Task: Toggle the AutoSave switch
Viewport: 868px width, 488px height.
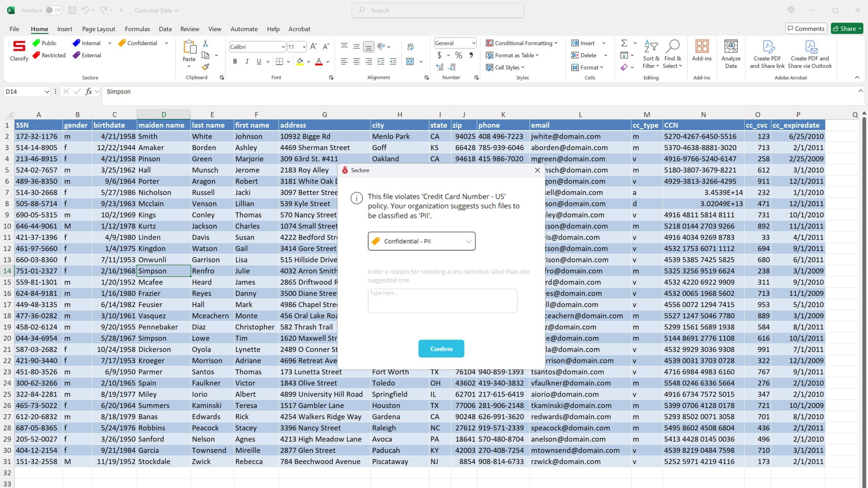Action: [x=54, y=10]
